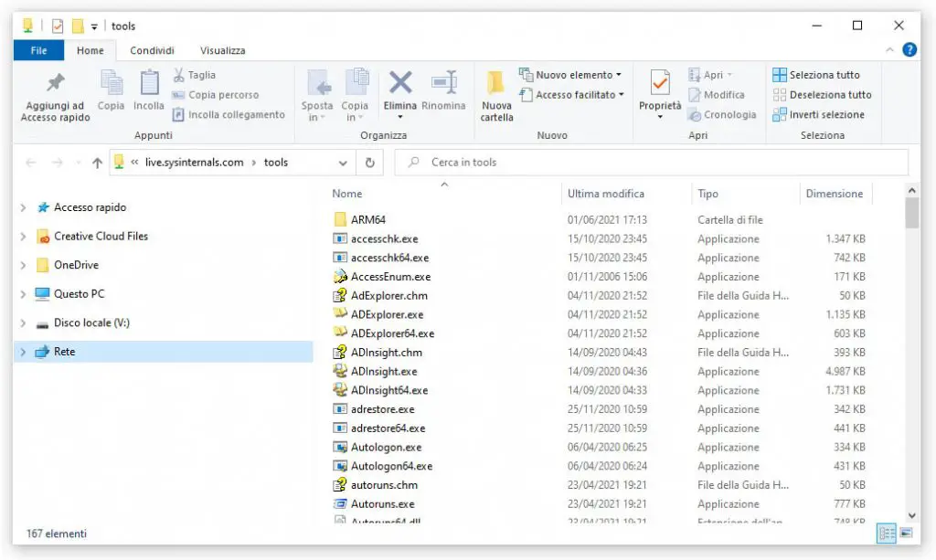Click the Elimina red X icon
The width and height of the screenshot is (936, 560).
(x=400, y=83)
